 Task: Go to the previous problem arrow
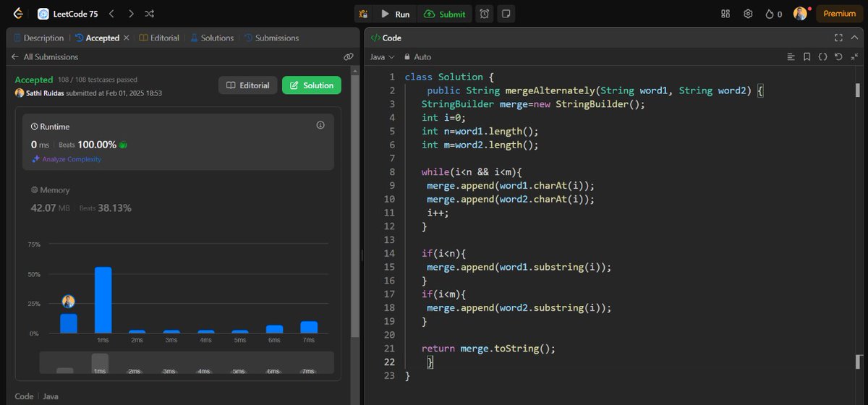click(x=111, y=14)
